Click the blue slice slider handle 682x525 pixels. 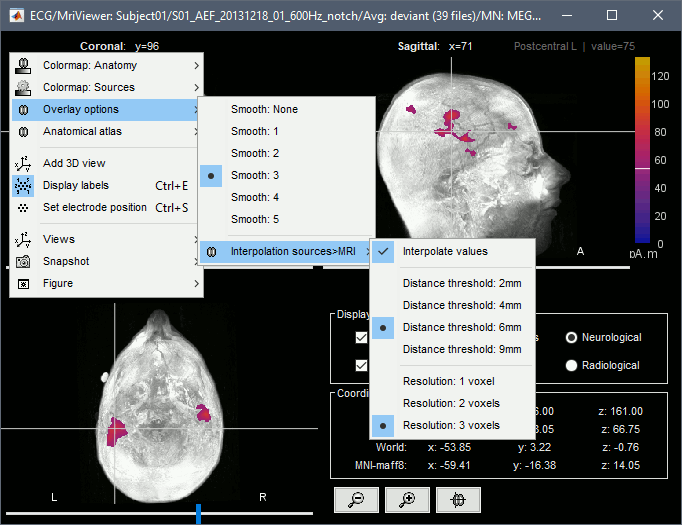click(198, 513)
